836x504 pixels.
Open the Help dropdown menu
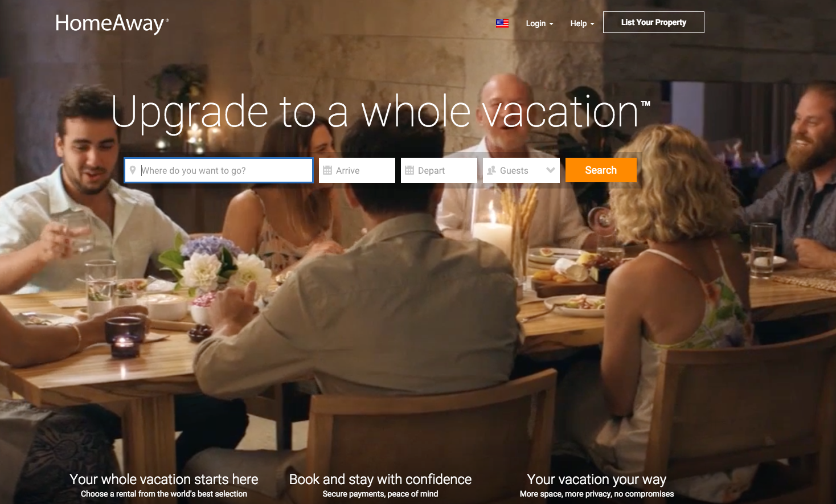click(x=582, y=23)
